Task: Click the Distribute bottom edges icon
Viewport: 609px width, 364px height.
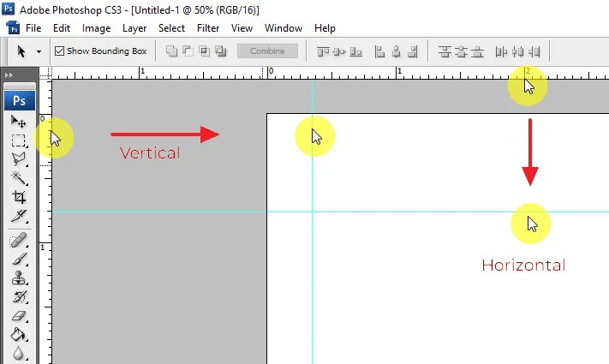Action: click(477, 51)
